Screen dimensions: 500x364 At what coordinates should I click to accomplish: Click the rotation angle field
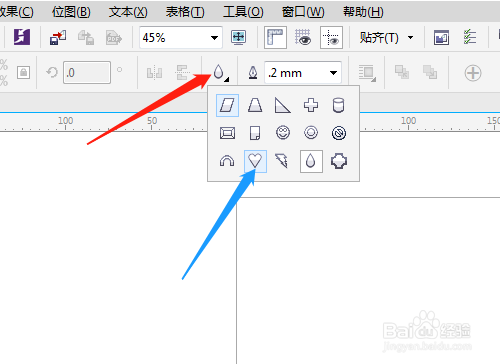(x=87, y=72)
